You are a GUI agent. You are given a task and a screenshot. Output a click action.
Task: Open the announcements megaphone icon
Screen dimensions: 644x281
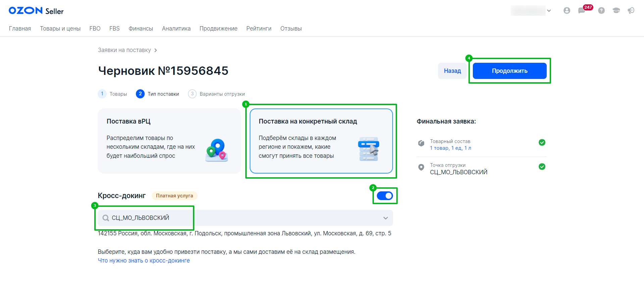click(x=631, y=11)
